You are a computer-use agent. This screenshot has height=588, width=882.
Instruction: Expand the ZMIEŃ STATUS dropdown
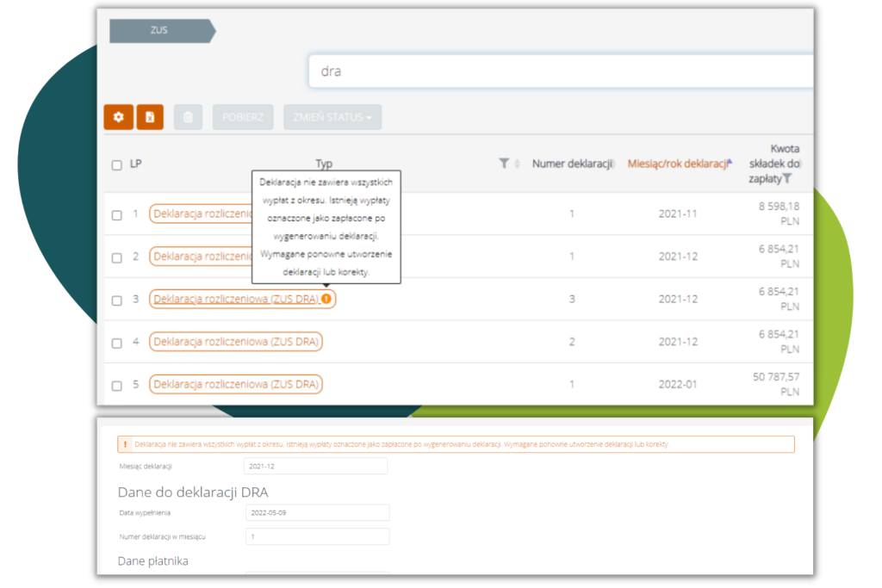pyautogui.click(x=332, y=117)
